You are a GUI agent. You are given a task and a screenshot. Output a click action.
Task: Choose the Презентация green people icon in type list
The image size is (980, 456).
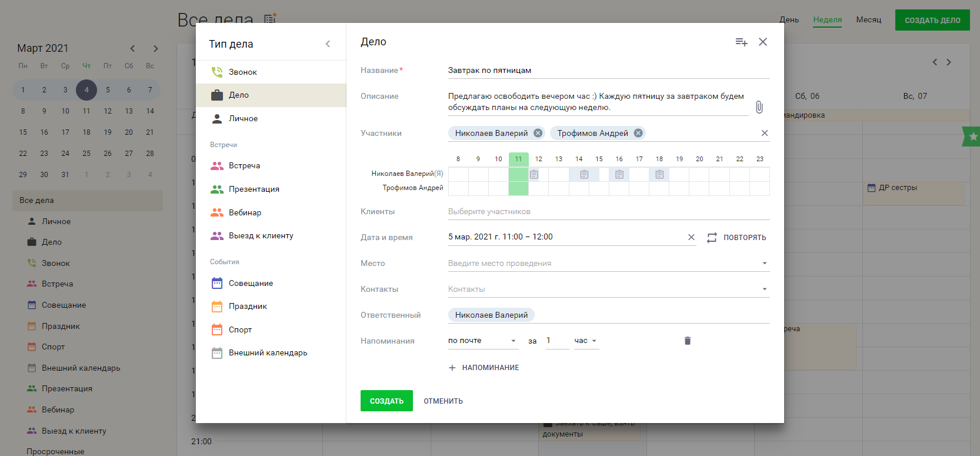pos(217,189)
